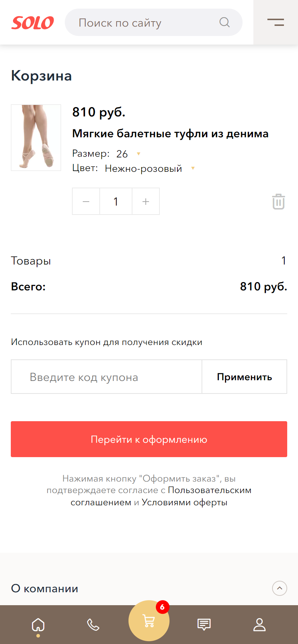Image resolution: width=298 pixels, height=644 pixels.
Task: Click the Поиск по сайту search field
Action: [144, 23]
